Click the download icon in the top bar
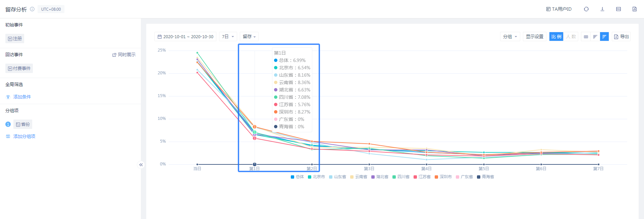The image size is (644, 219). coord(602,9)
